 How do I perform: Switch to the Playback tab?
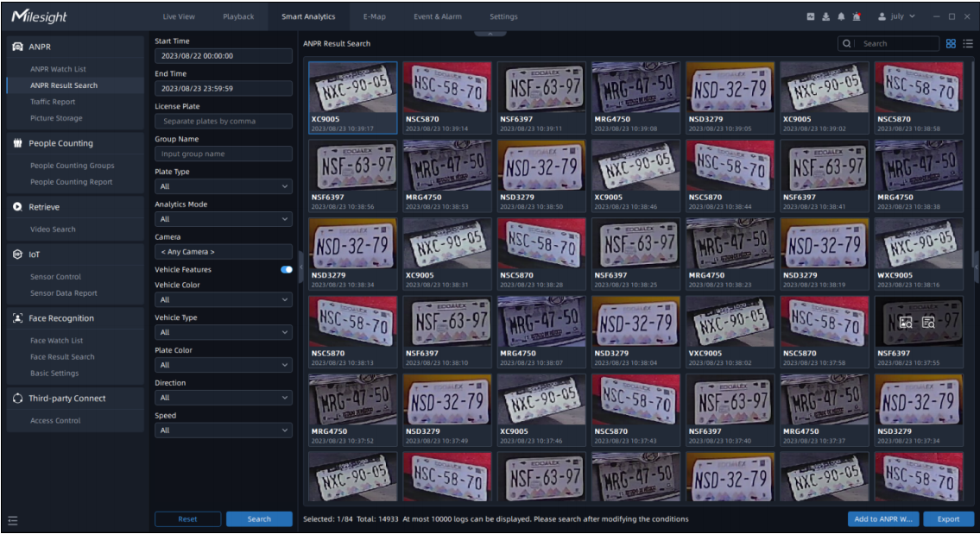pyautogui.click(x=238, y=17)
